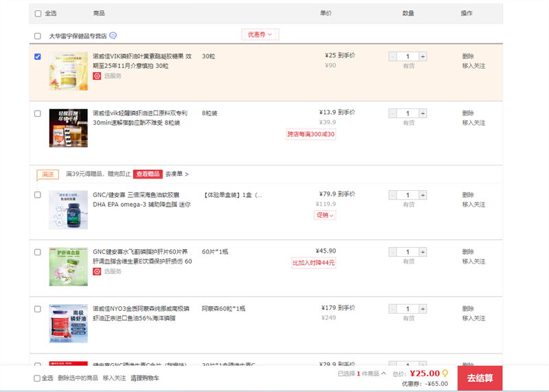
Task: Click the red 去结算 checkout button
Action: coord(480,378)
